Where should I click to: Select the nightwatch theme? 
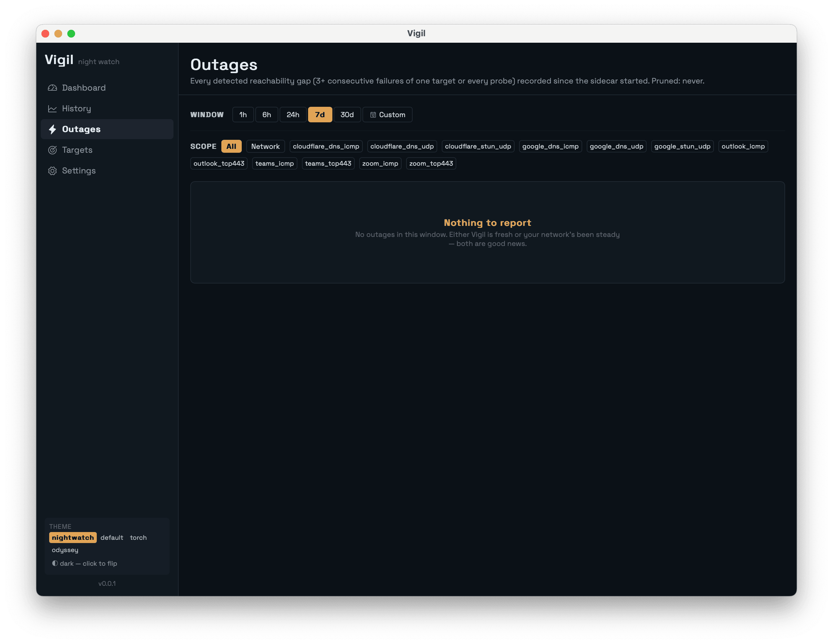(73, 538)
